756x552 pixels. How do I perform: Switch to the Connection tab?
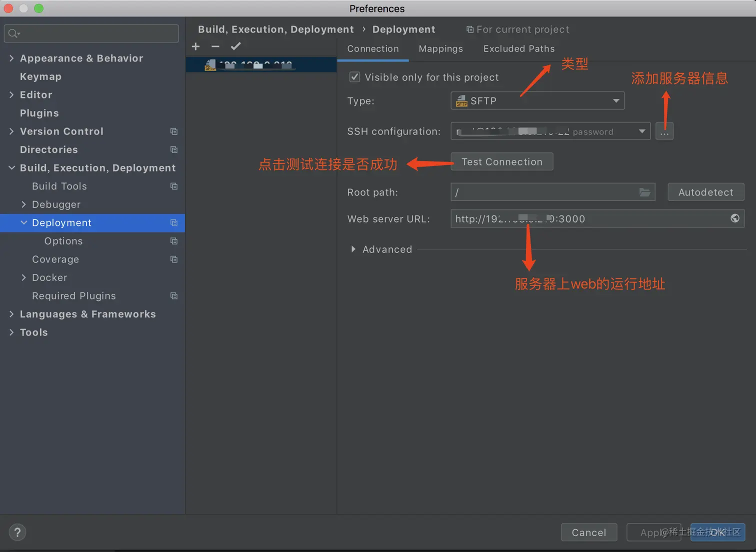[373, 48]
